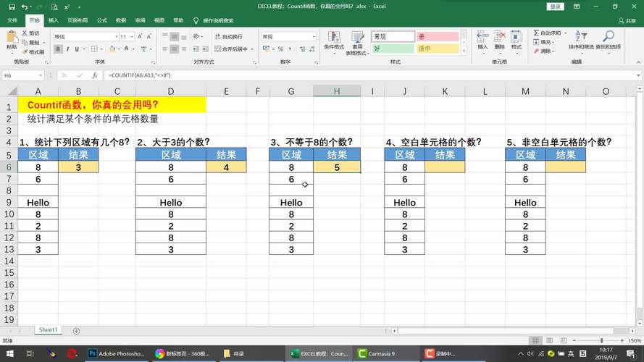Switch to the 插入 (Insert) ribbon tab

tap(54, 21)
